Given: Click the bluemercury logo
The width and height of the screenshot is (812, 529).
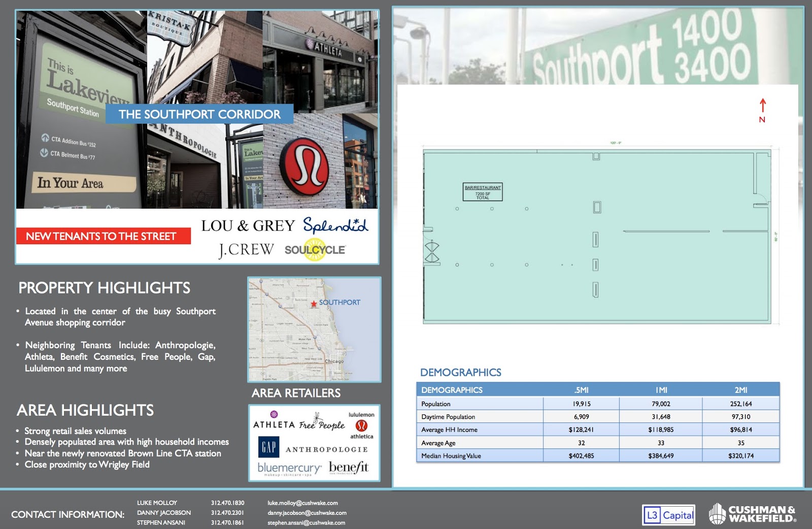Looking at the screenshot, I should click(x=289, y=468).
